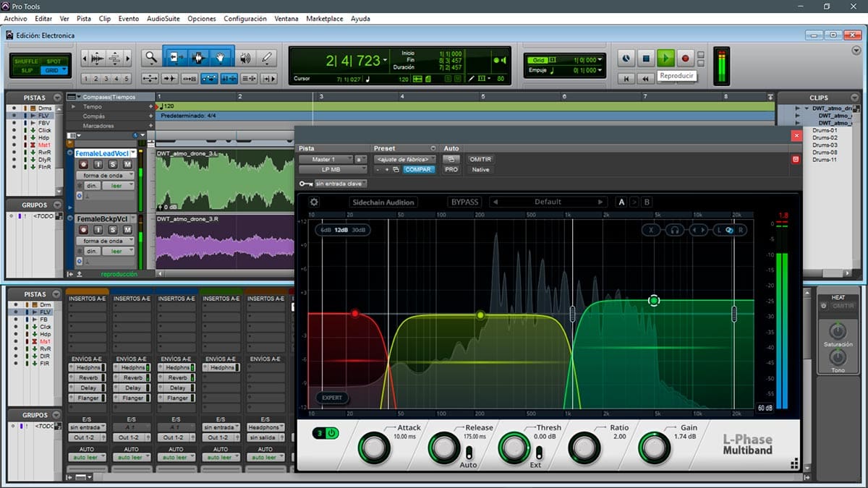The height and width of the screenshot is (488, 868).
Task: Open the Ventana menu
Action: [x=286, y=19]
